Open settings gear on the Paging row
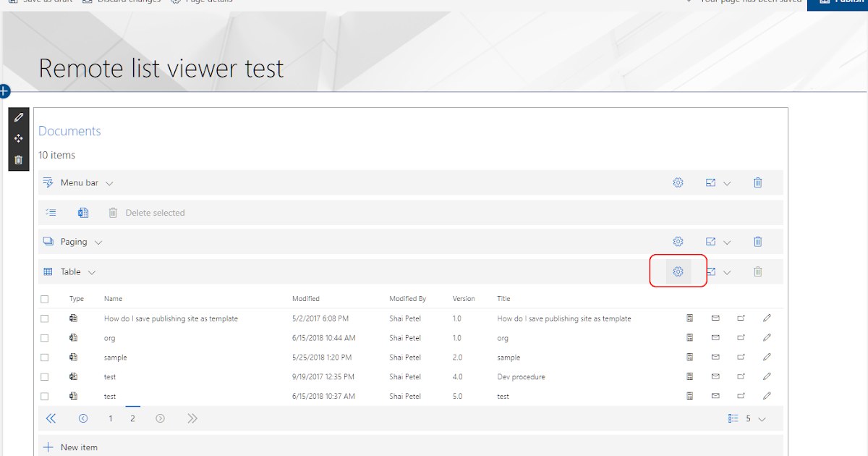Image resolution: width=868 pixels, height=456 pixels. click(678, 241)
